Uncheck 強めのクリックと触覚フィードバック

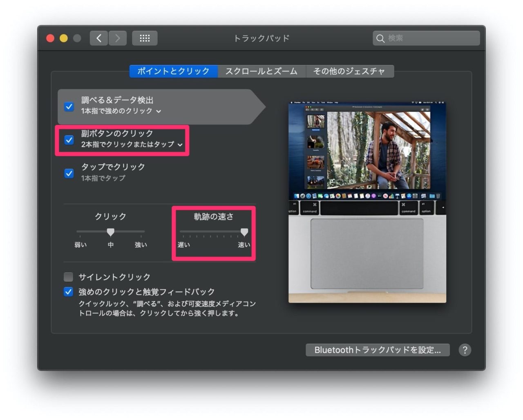pos(68,291)
